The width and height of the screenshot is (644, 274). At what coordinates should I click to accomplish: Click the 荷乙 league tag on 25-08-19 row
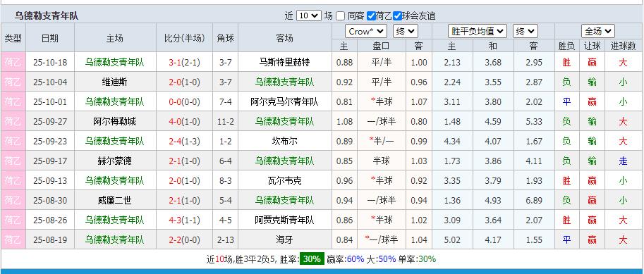click(13, 239)
